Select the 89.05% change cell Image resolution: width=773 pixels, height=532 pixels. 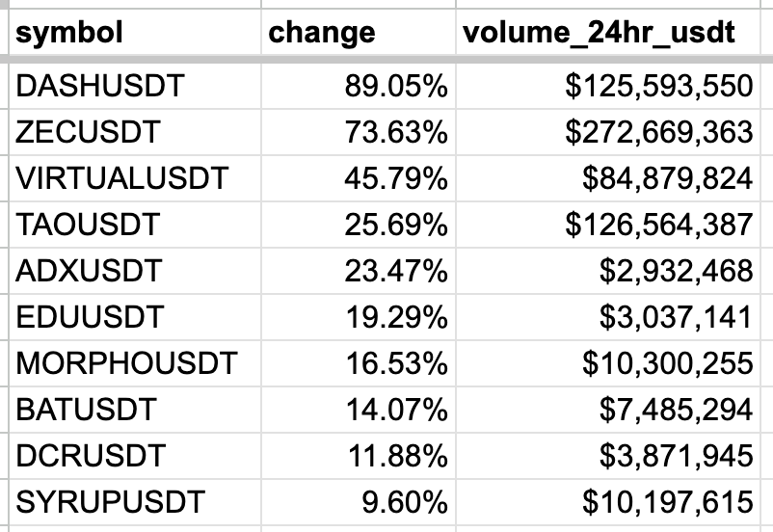(x=395, y=87)
